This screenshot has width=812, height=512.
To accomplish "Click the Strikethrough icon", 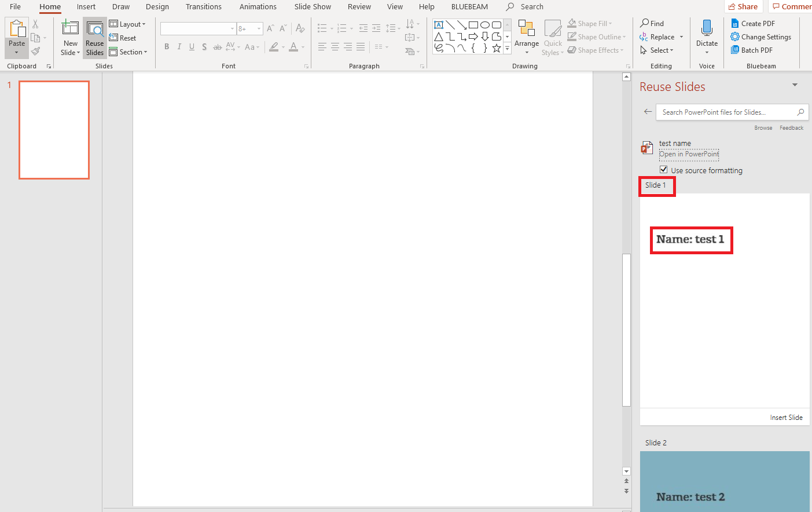I will [x=217, y=47].
